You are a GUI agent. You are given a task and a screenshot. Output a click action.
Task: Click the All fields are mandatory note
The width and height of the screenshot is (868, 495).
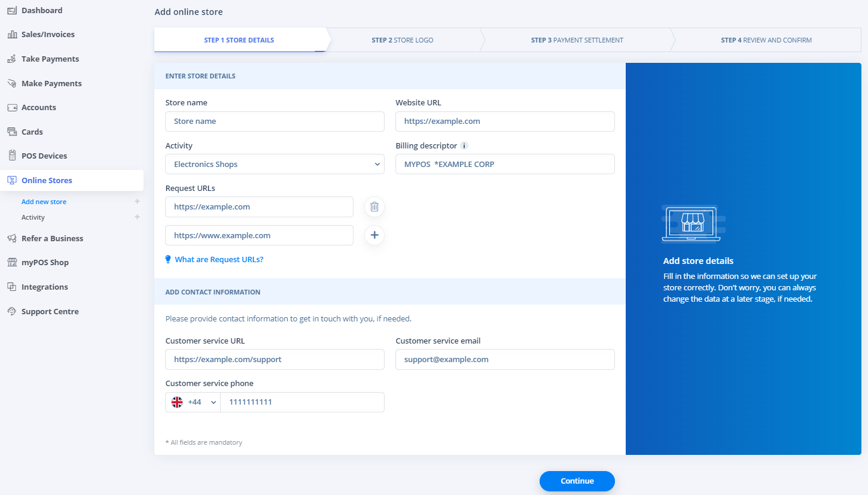pos(204,442)
